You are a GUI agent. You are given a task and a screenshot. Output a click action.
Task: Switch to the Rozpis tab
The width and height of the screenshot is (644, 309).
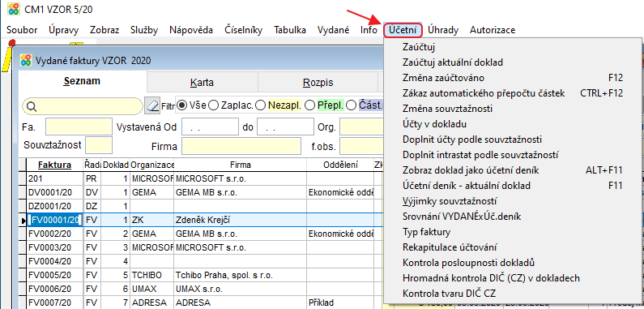point(318,82)
